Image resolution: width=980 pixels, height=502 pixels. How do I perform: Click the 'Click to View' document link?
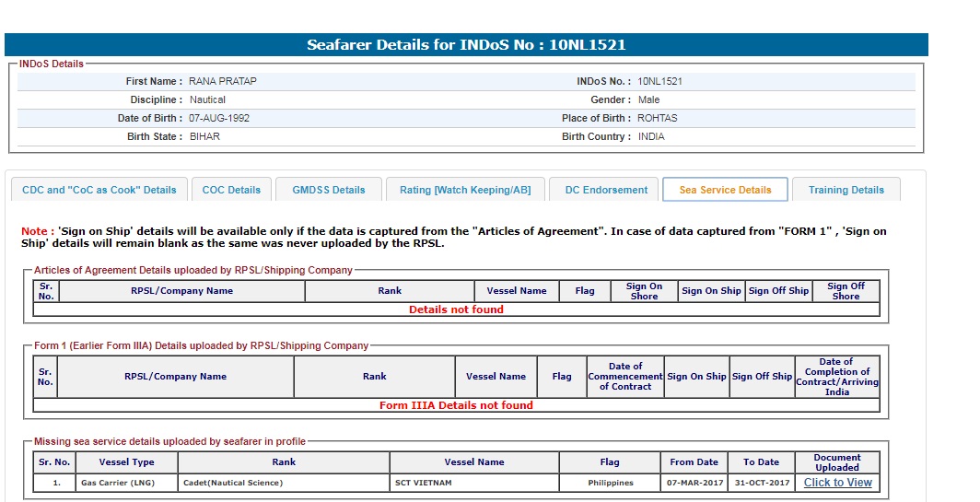pos(837,483)
